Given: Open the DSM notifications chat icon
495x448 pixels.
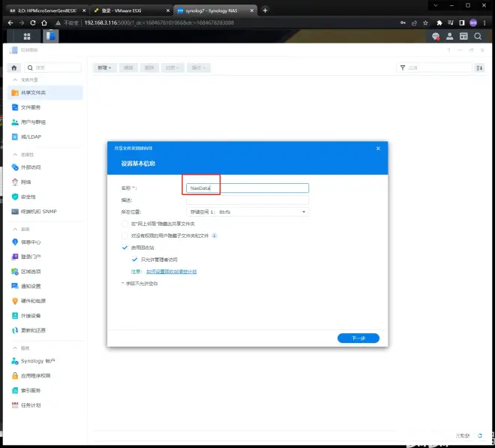Looking at the screenshot, I should coord(436,36).
